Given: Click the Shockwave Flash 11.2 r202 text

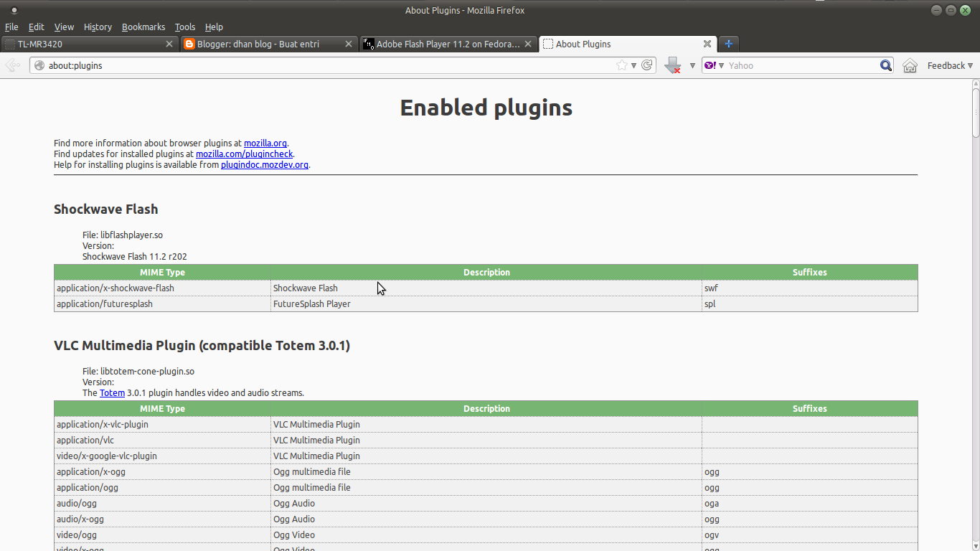Looking at the screenshot, I should (135, 256).
